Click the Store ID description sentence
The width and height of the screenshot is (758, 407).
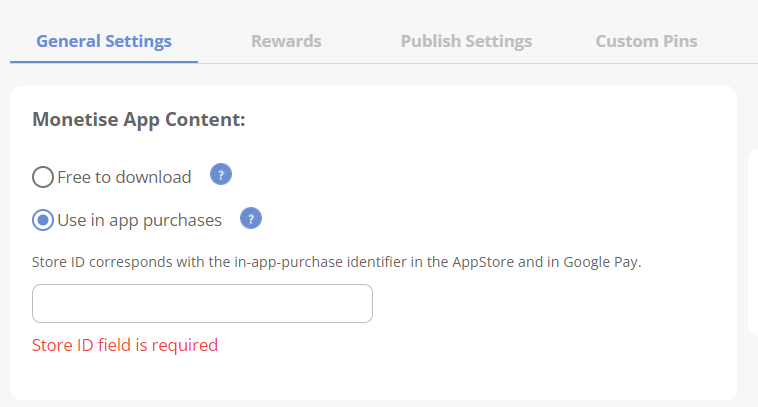(336, 262)
